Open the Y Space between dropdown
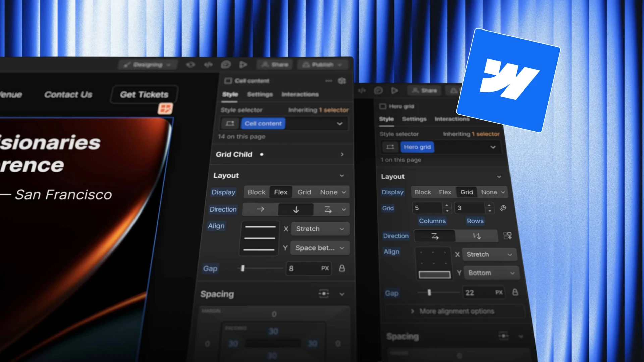The width and height of the screenshot is (644, 362). [320, 248]
